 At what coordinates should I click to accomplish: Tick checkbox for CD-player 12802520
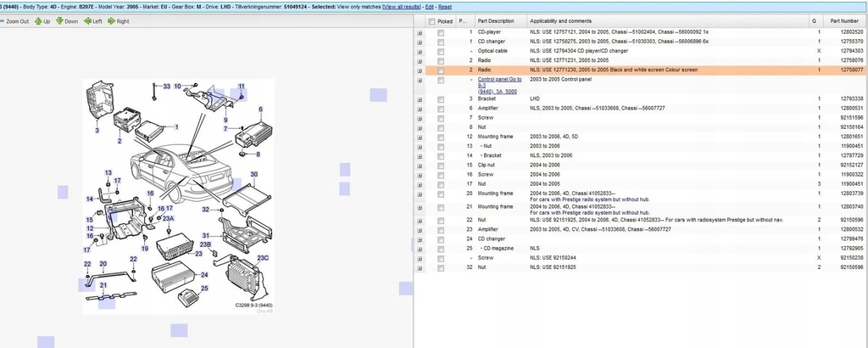coord(441,33)
